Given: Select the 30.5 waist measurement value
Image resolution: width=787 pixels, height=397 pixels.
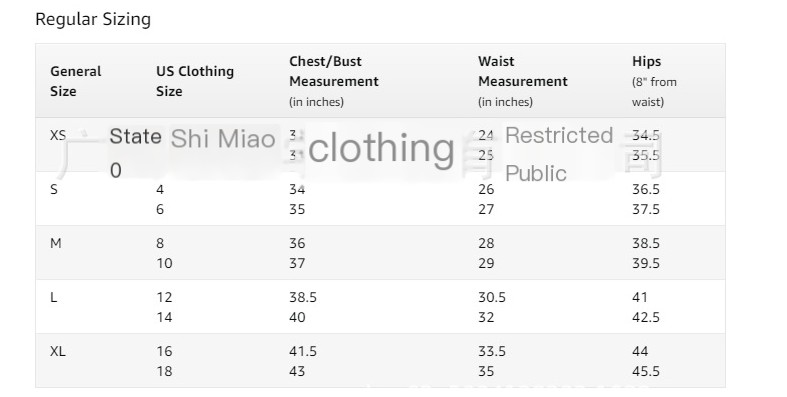Looking at the screenshot, I should (x=491, y=298).
